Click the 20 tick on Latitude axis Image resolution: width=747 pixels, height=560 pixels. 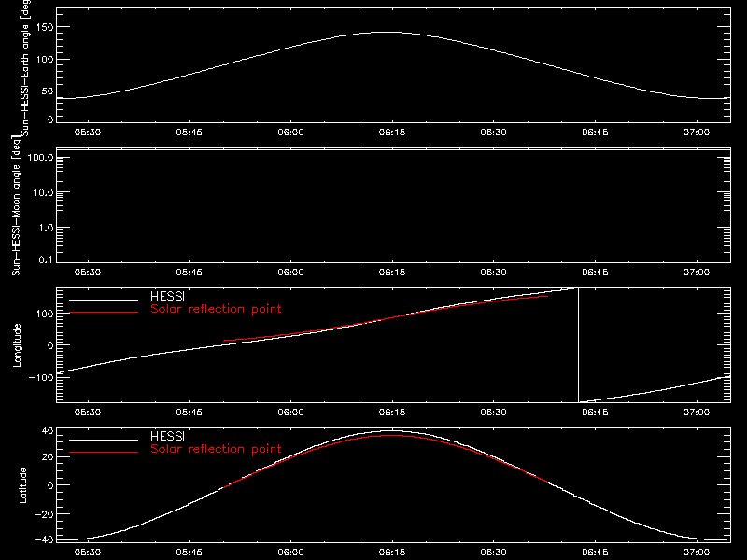pos(48,457)
